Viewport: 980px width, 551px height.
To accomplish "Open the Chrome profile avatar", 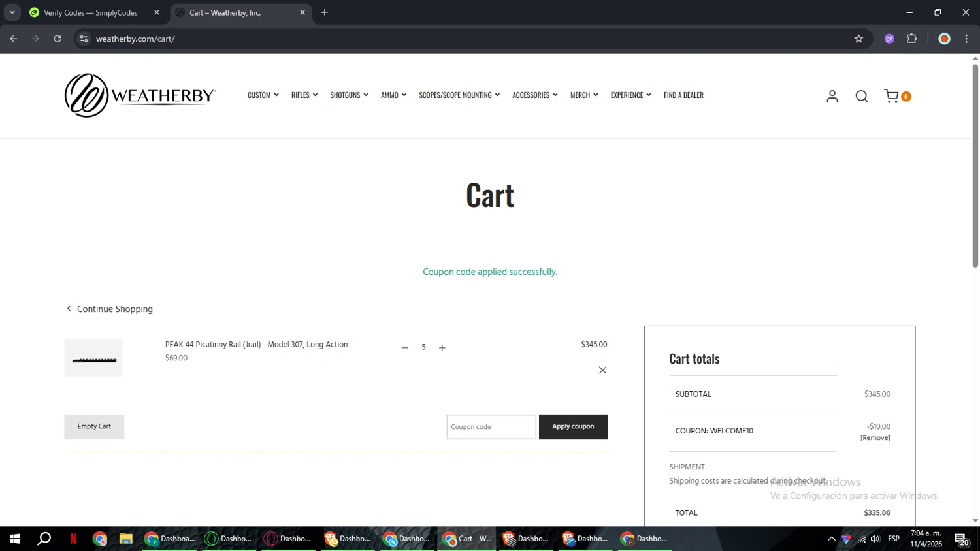I will pos(944,39).
